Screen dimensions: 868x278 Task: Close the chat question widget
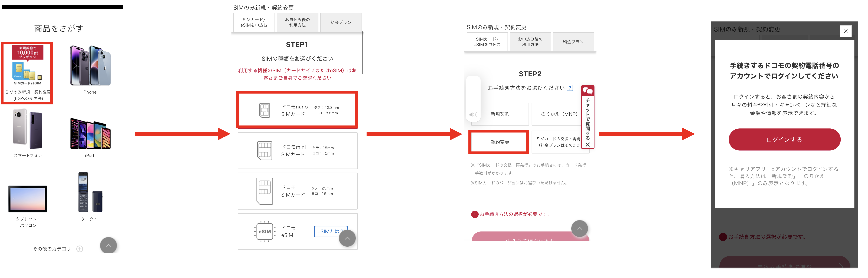click(x=588, y=145)
